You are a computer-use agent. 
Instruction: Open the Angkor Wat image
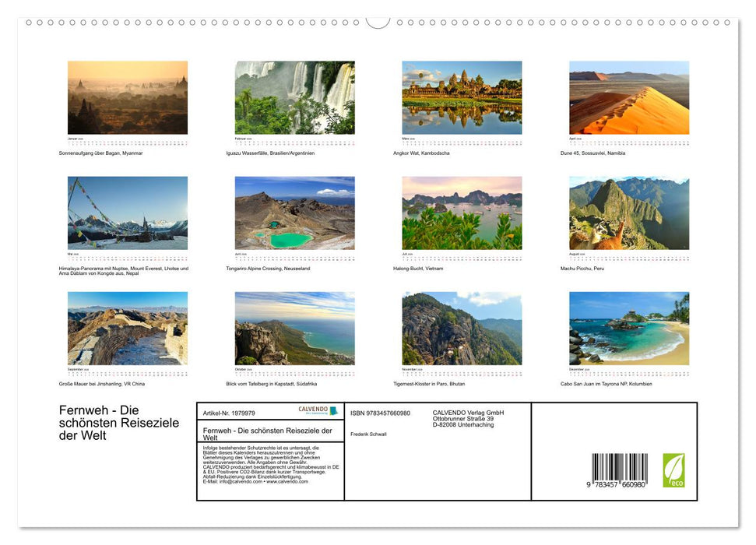[462, 98]
